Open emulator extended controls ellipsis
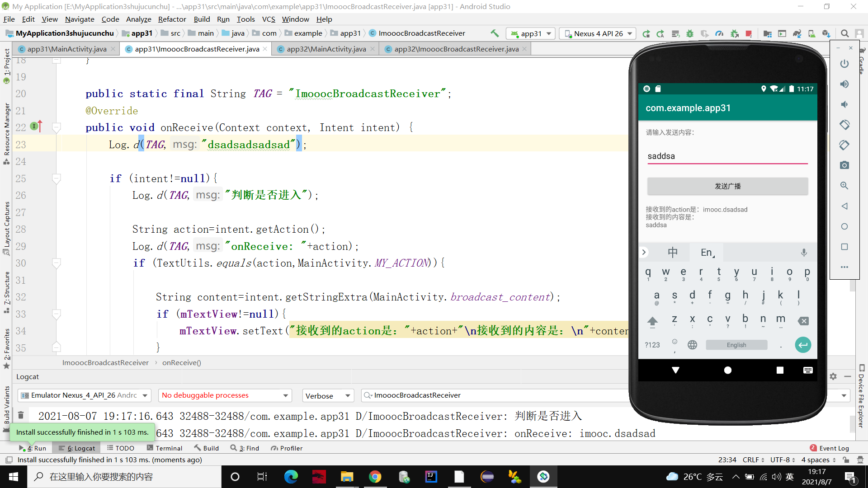The height and width of the screenshot is (488, 868). [x=844, y=267]
